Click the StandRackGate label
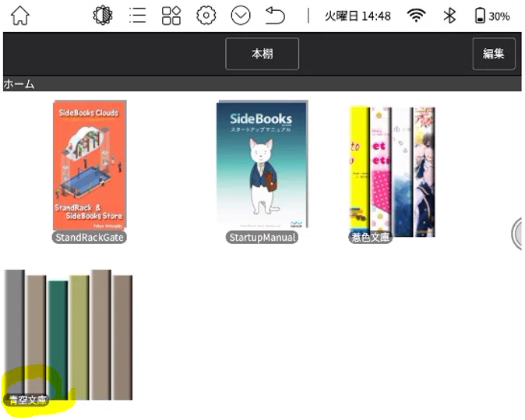 90,237
